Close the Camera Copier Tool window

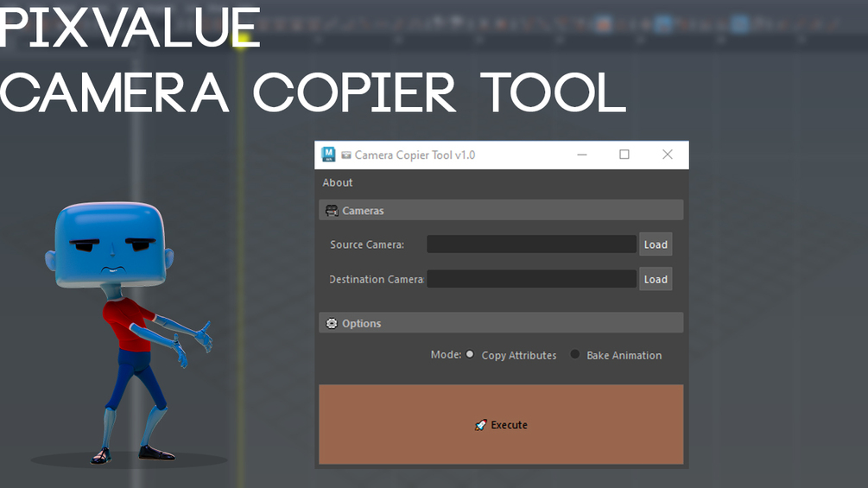[x=668, y=155]
